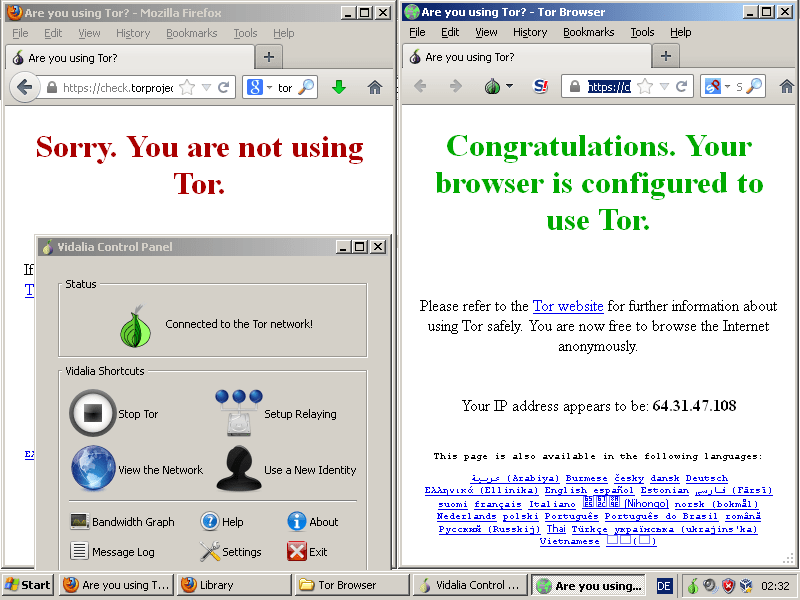Open View menu in Tor Browser
This screenshot has height=600, width=800.
click(x=486, y=32)
